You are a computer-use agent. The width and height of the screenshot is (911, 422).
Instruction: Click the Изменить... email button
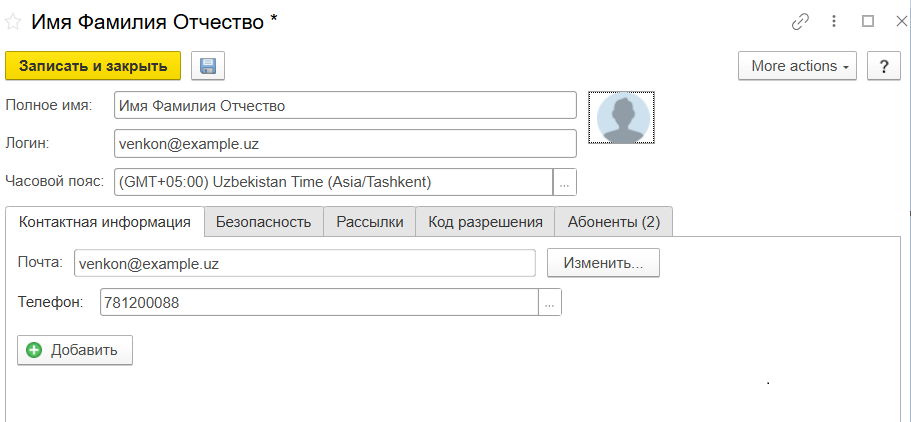(x=603, y=263)
